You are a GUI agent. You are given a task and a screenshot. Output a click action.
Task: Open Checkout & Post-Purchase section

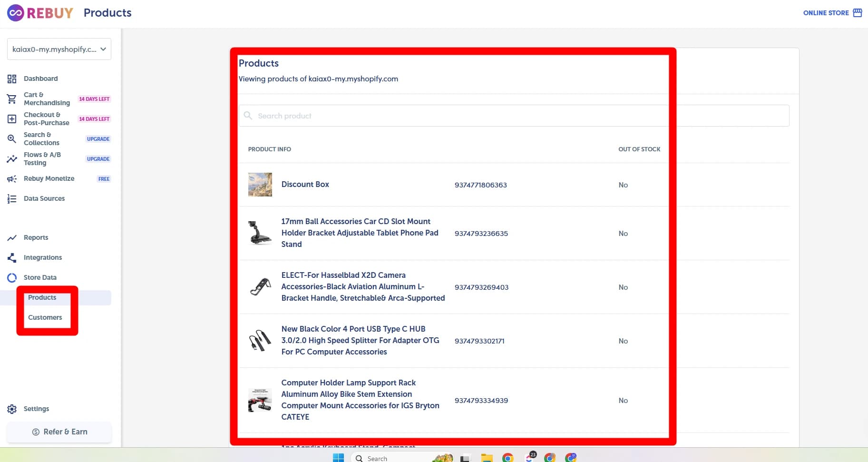click(47, 119)
